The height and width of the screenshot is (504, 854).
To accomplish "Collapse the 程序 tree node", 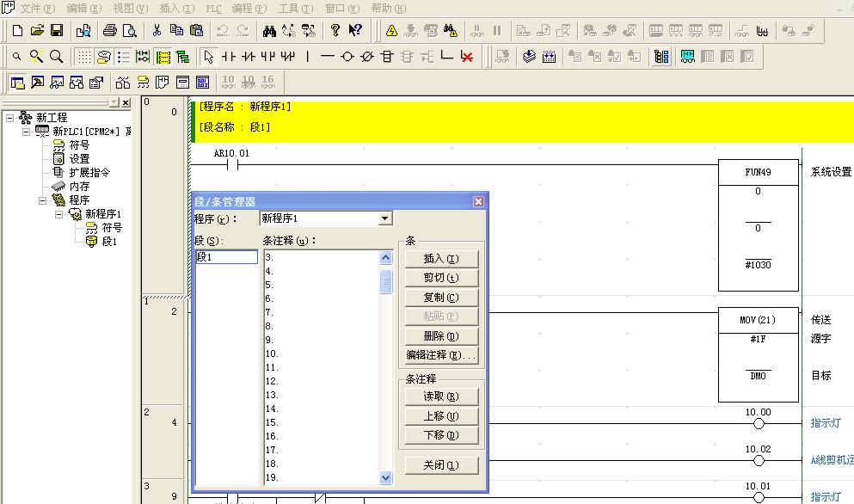I will coord(43,200).
